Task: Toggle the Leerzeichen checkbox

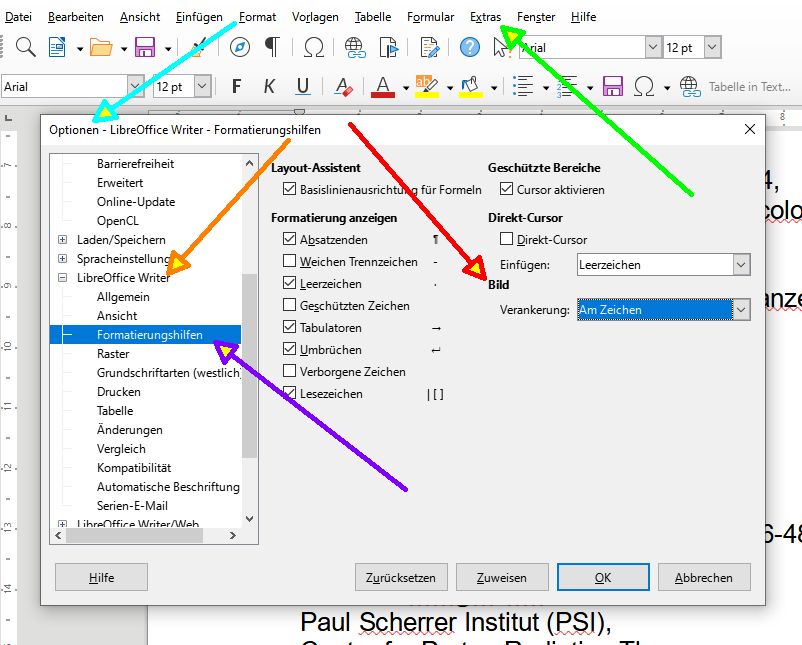Action: [x=289, y=283]
